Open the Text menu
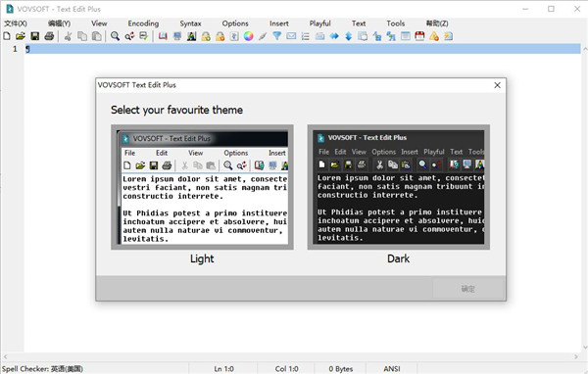This screenshot has height=374, width=588. coord(359,23)
